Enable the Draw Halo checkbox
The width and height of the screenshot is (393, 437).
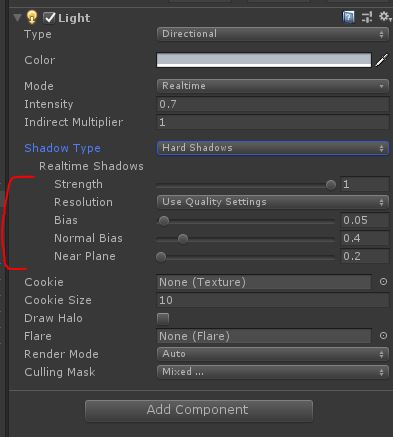163,318
